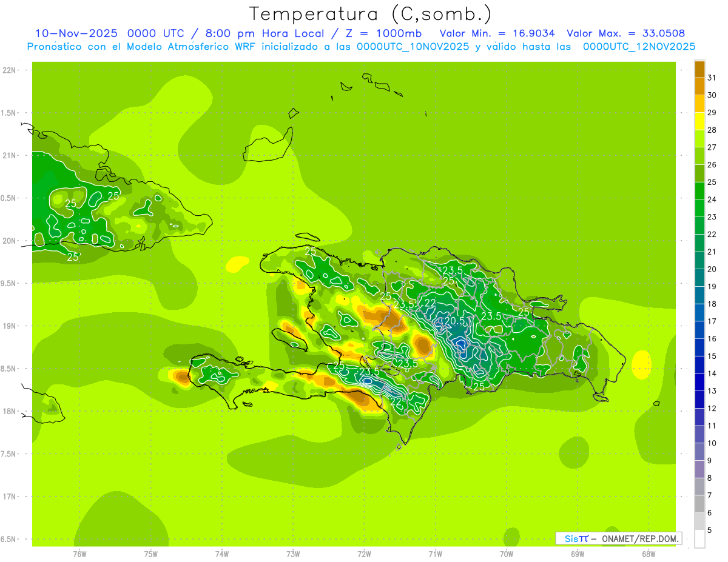The image size is (728, 562).
Task: Click the "19N" latitude label
Action: pyautogui.click(x=9, y=326)
